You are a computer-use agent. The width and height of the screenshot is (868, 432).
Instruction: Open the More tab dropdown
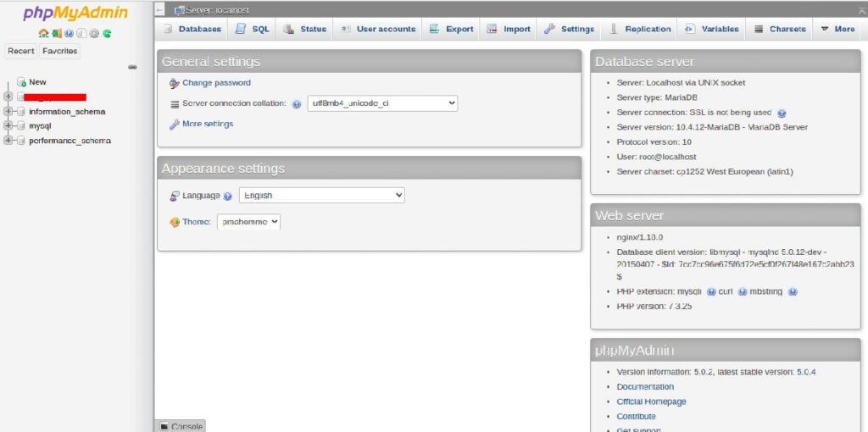[837, 29]
